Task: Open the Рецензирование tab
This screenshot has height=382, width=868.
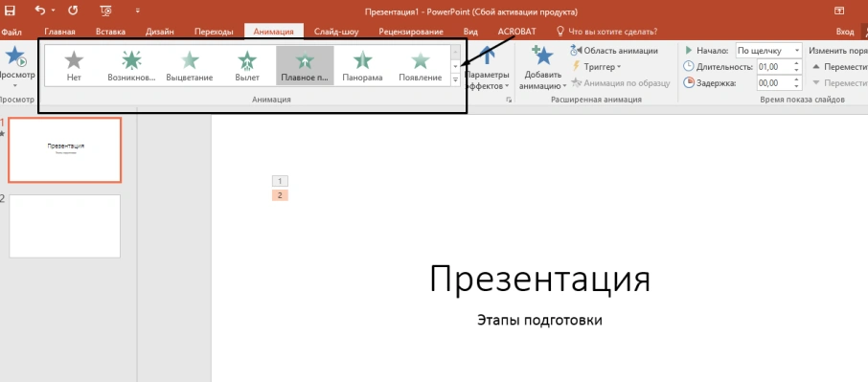Action: point(412,32)
